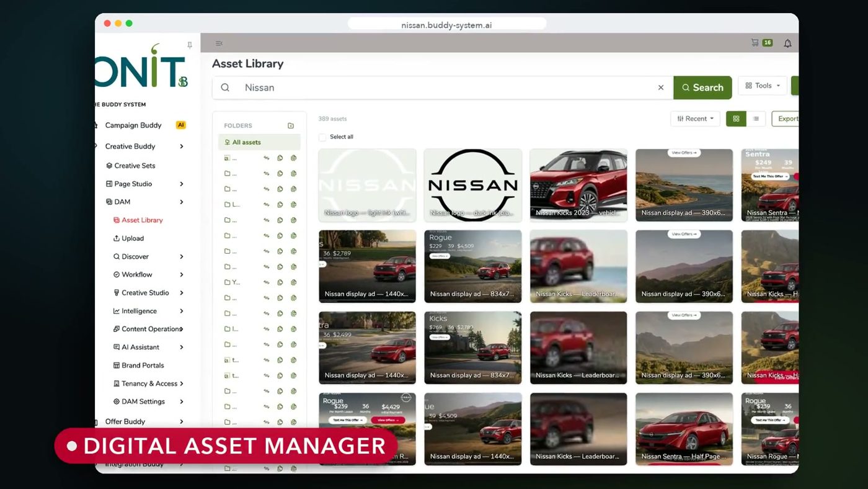The height and width of the screenshot is (489, 868).
Task: Click the AI Assistant sidebar icon
Action: [x=117, y=347]
